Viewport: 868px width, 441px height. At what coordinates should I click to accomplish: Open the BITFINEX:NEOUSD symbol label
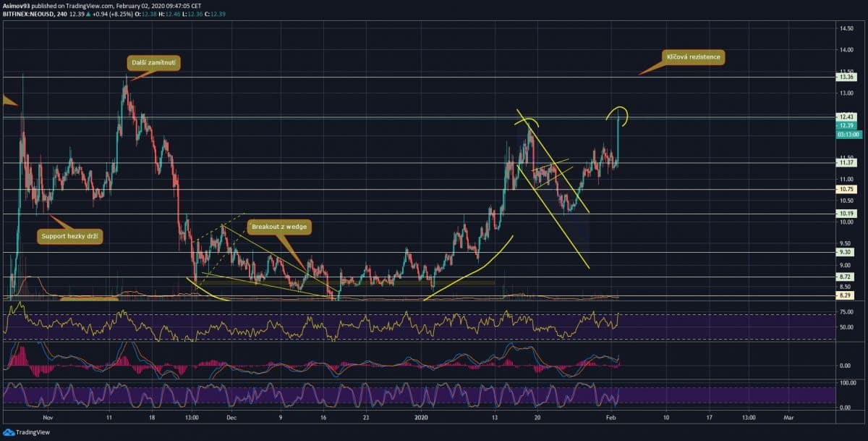(30, 12)
